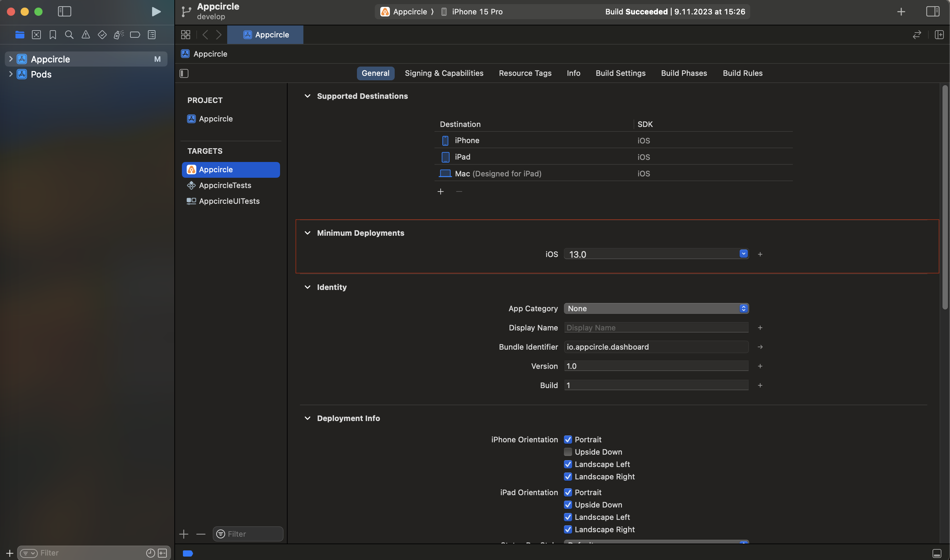Add an editor split on the right

tap(939, 35)
